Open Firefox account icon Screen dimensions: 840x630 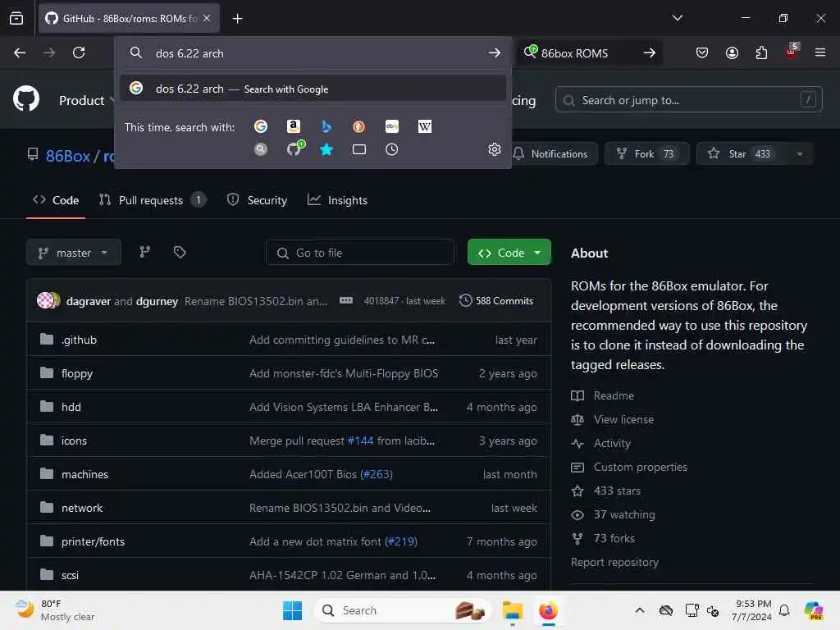(732, 52)
